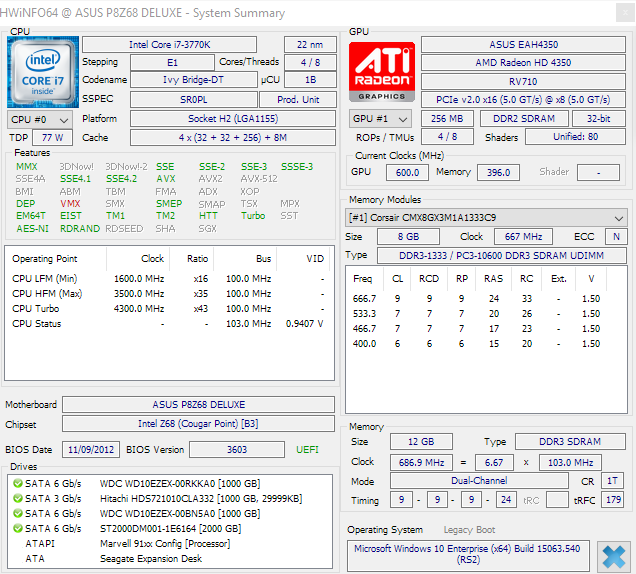Click the 256 MB video memory field
Viewport: 636px width, 574px height.
pyautogui.click(x=447, y=118)
